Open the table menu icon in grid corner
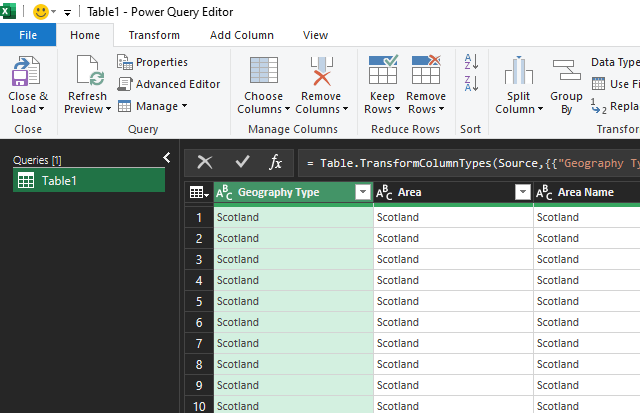 [199, 192]
